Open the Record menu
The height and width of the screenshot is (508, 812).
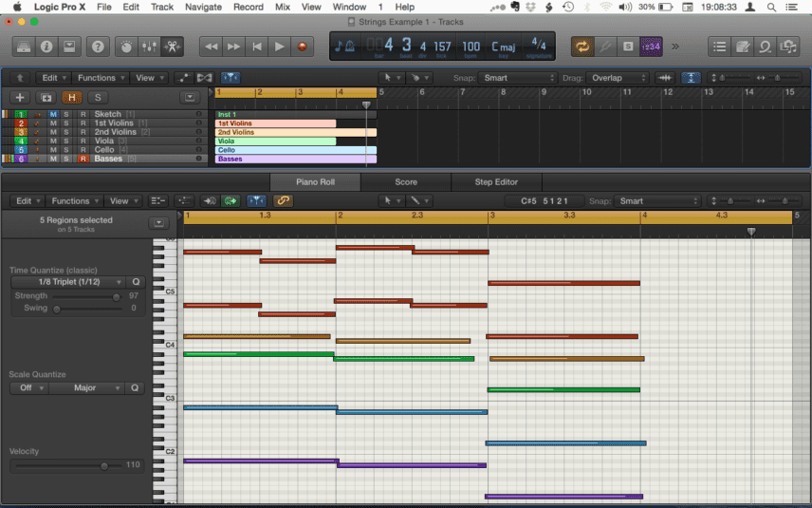click(x=248, y=7)
